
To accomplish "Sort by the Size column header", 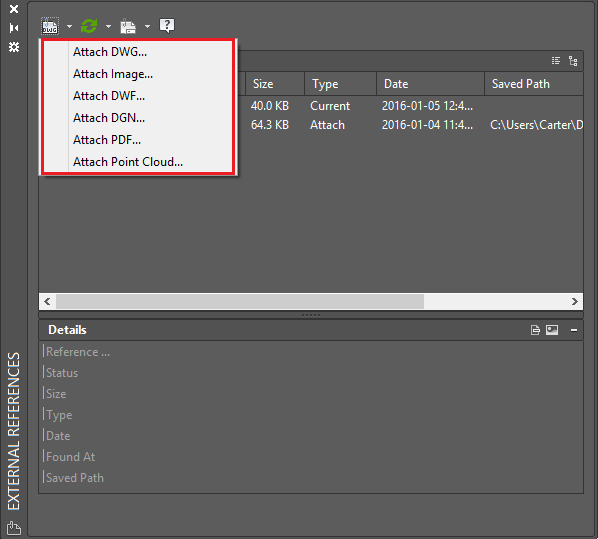I will click(x=275, y=84).
